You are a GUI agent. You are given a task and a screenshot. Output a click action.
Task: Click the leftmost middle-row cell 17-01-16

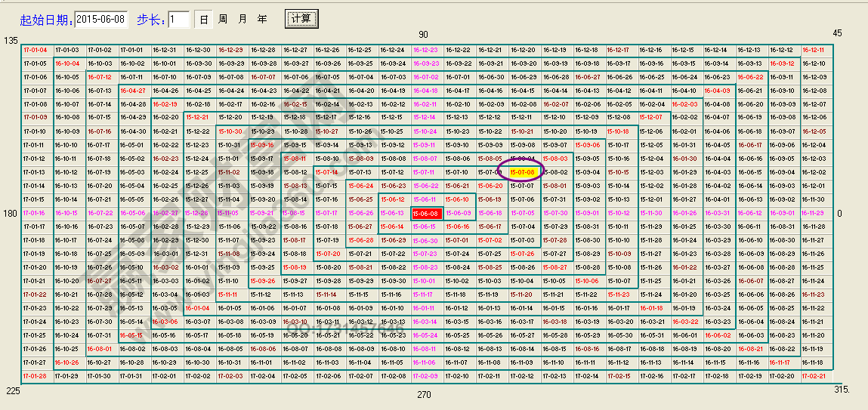coord(35,213)
